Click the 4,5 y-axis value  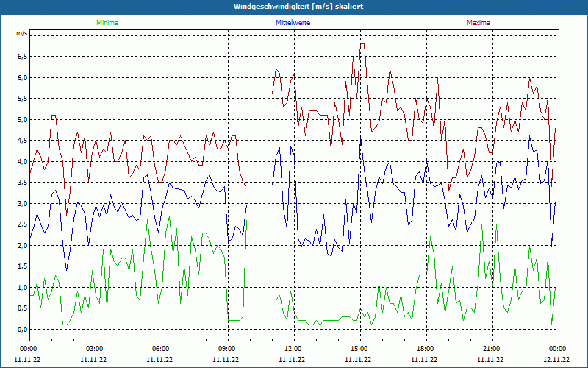coord(22,141)
